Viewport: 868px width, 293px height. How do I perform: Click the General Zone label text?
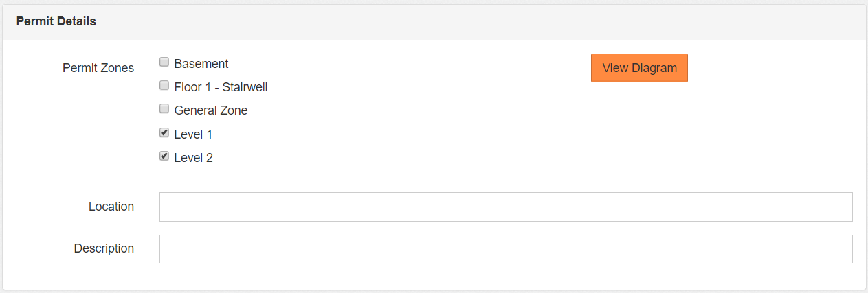tap(211, 110)
